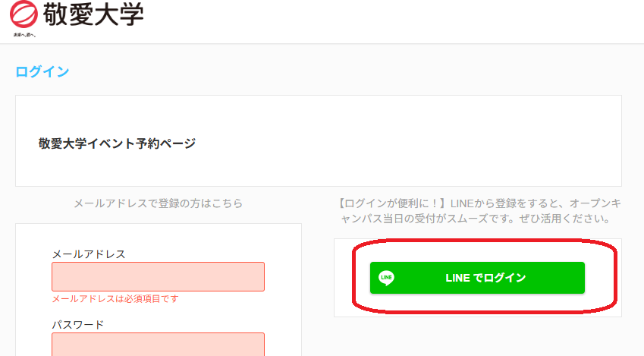This screenshot has height=356, width=644.
Task: Click the green LINE でログイン button
Action: pos(477,278)
